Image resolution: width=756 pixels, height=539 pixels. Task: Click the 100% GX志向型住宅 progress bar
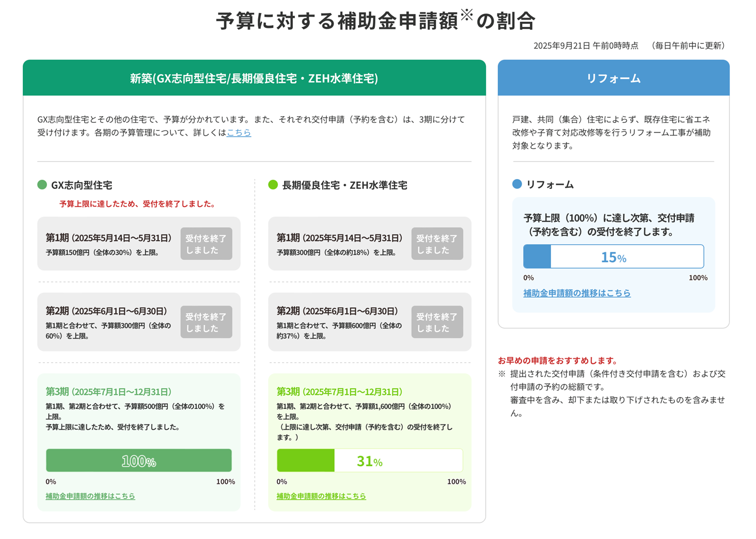pos(139,461)
